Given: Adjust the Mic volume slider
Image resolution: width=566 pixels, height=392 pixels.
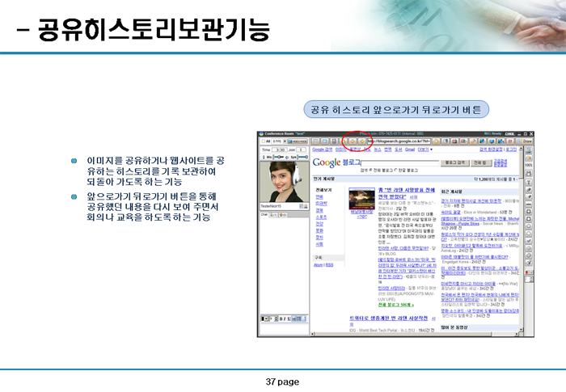Looking at the screenshot, I should tap(278, 157).
